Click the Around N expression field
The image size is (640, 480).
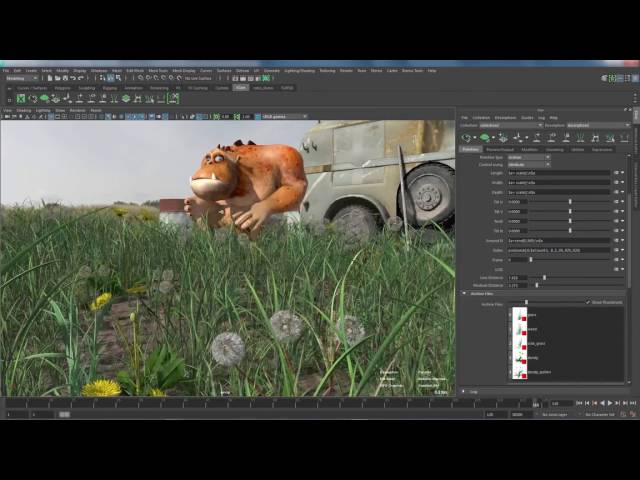559,240
